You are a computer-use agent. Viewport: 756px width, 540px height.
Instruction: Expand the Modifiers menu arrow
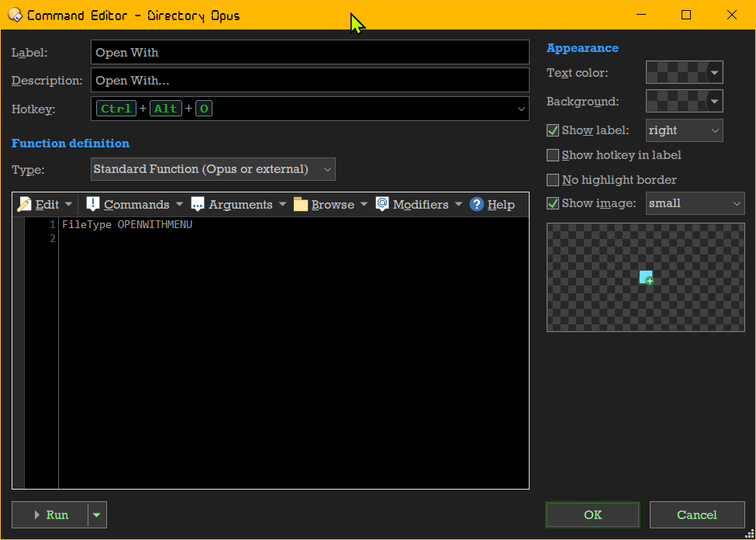tap(458, 205)
